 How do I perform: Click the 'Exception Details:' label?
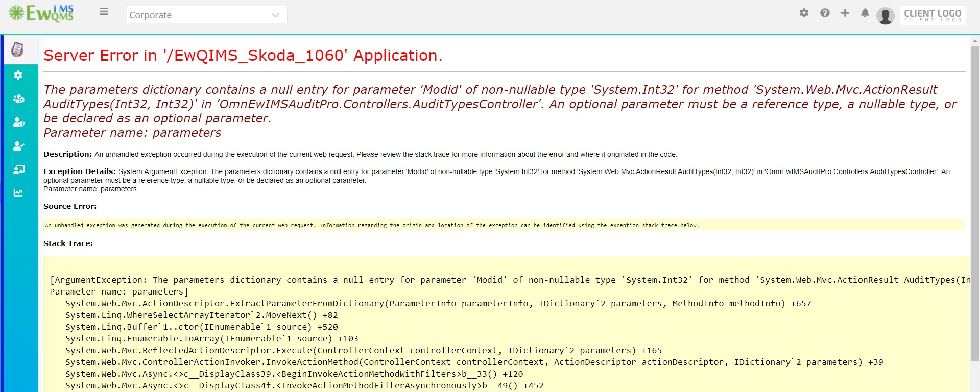[x=80, y=171]
